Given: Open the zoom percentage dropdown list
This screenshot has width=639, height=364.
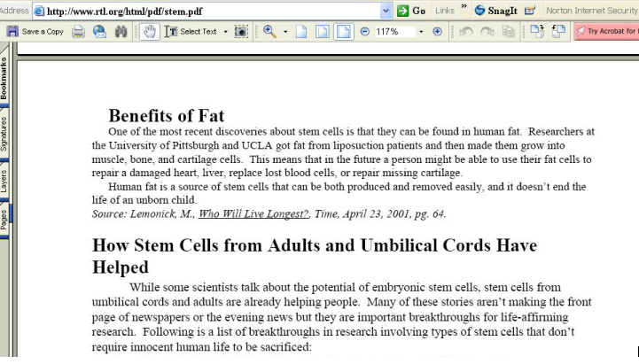Looking at the screenshot, I should pyautogui.click(x=420, y=31).
